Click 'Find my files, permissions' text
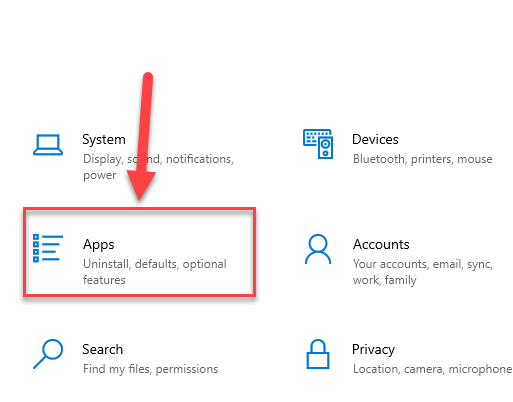 (x=151, y=369)
